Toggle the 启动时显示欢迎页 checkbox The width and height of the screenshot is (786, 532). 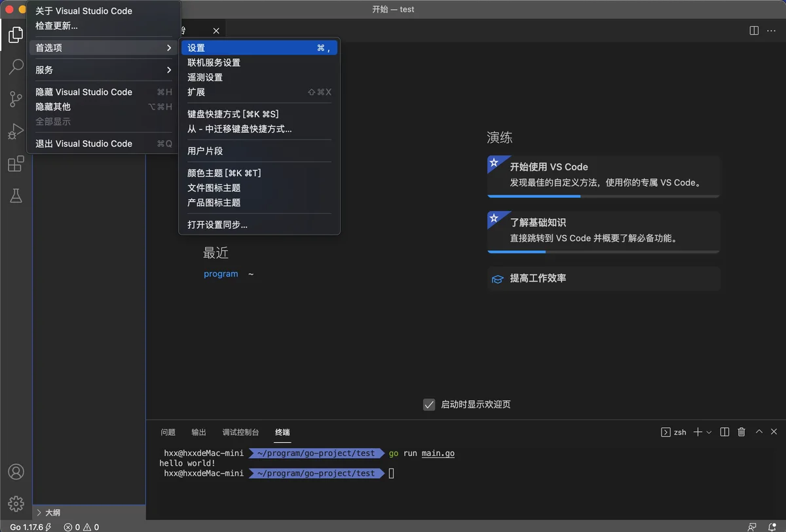(x=429, y=404)
